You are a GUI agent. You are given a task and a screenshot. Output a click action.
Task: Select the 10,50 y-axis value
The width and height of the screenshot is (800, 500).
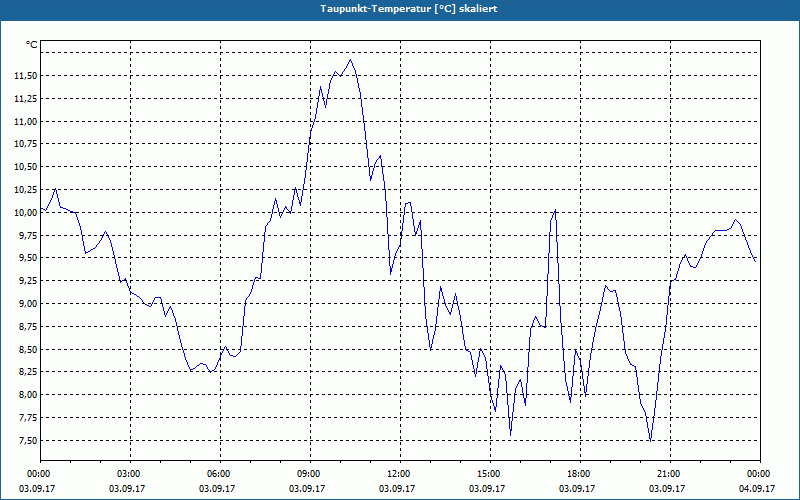coord(26,167)
